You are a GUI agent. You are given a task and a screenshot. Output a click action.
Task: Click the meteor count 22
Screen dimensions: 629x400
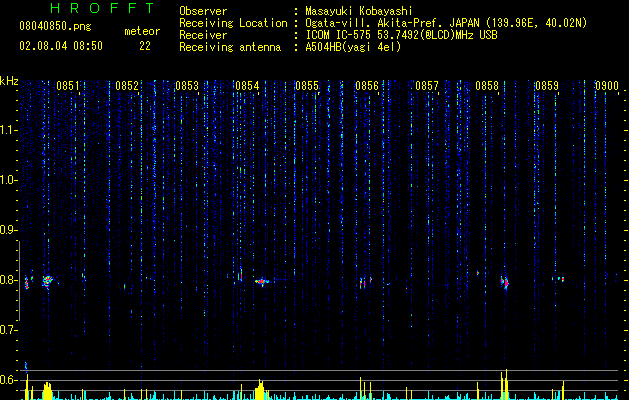tap(145, 46)
